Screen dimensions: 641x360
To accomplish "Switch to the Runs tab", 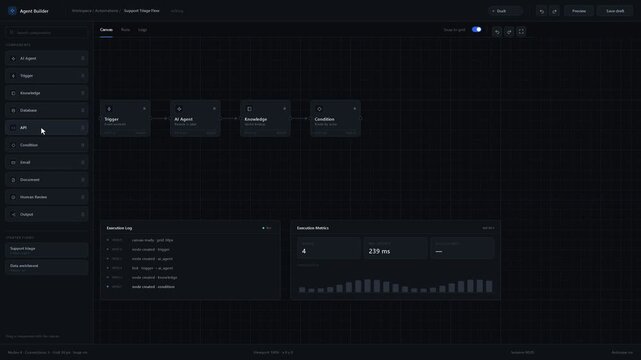I will point(126,30).
